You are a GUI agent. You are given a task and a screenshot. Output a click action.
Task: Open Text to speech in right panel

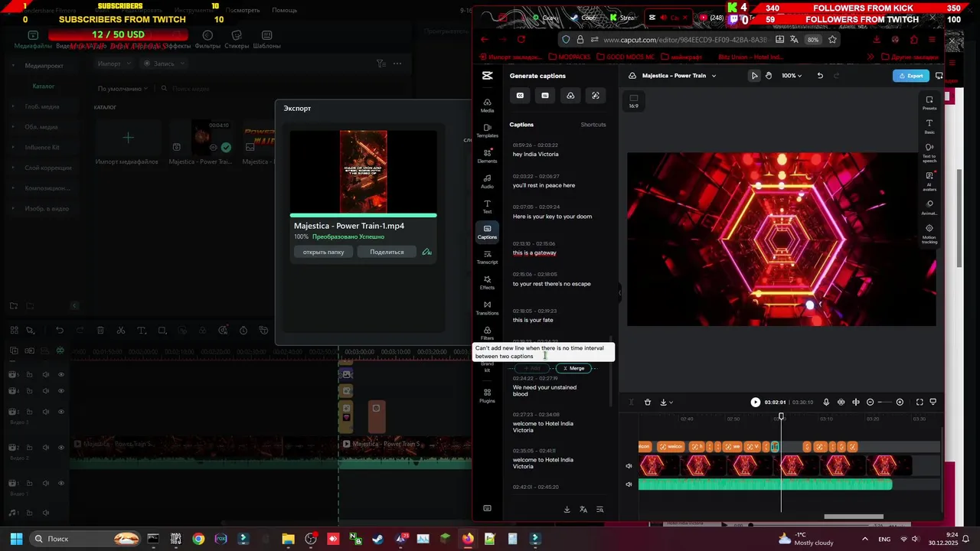(929, 152)
